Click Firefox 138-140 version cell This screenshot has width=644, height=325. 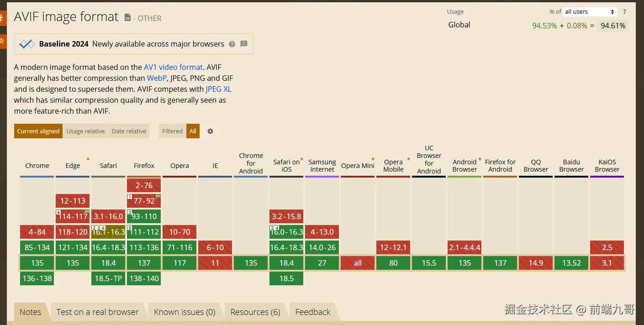[x=144, y=278]
